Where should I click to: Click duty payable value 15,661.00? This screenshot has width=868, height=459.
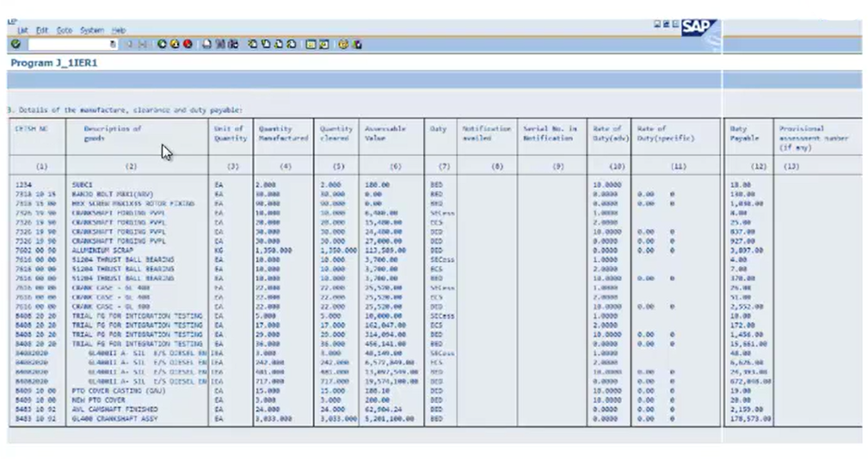[748, 344]
